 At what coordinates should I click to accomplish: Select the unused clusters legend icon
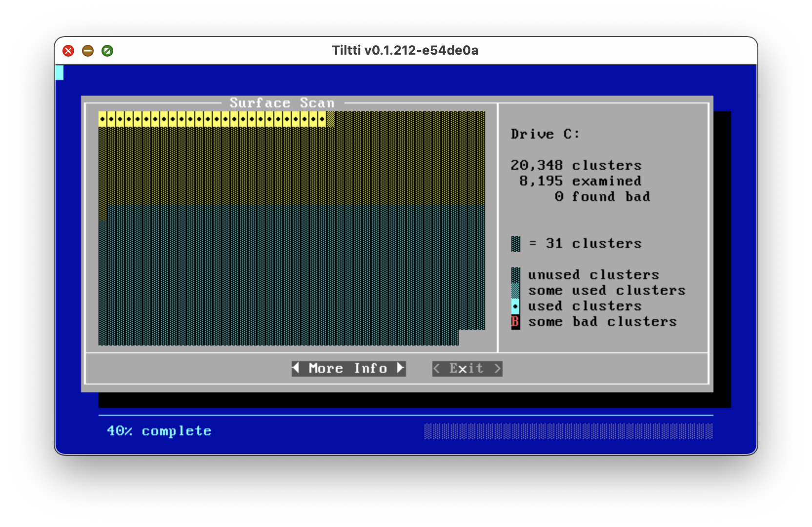515,275
